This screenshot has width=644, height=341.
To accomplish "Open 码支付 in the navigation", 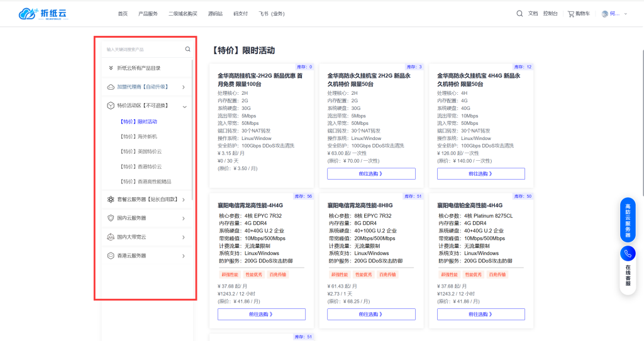I will point(241,14).
